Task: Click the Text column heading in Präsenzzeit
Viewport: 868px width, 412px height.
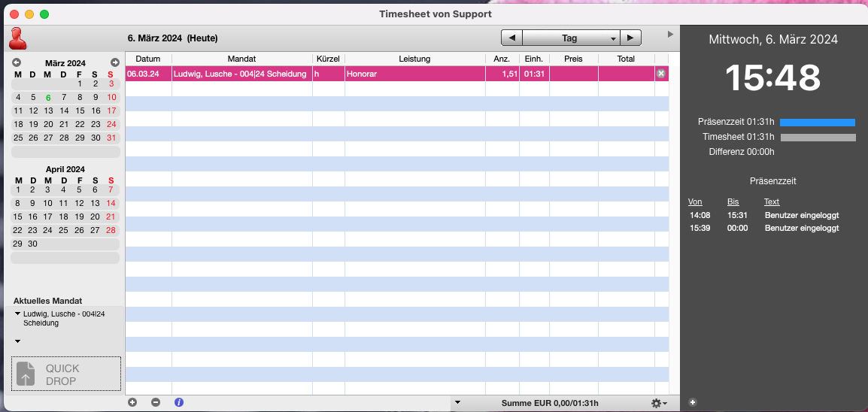Action: pos(772,201)
